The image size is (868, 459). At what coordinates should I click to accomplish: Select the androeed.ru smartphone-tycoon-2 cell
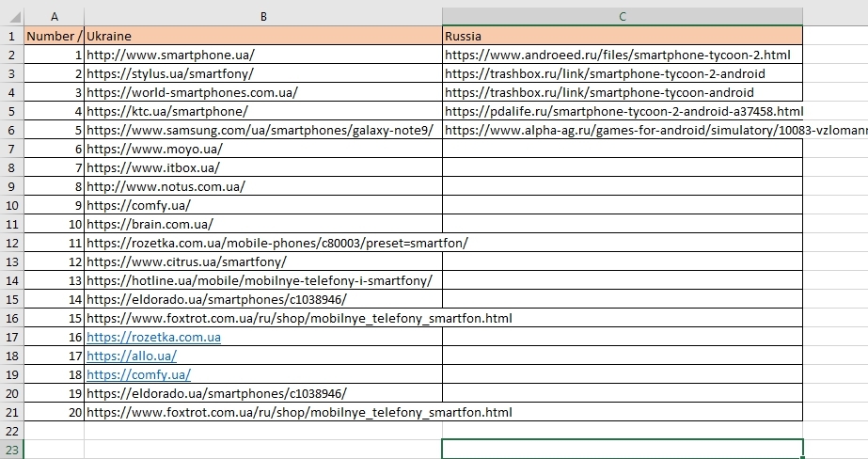(623, 55)
